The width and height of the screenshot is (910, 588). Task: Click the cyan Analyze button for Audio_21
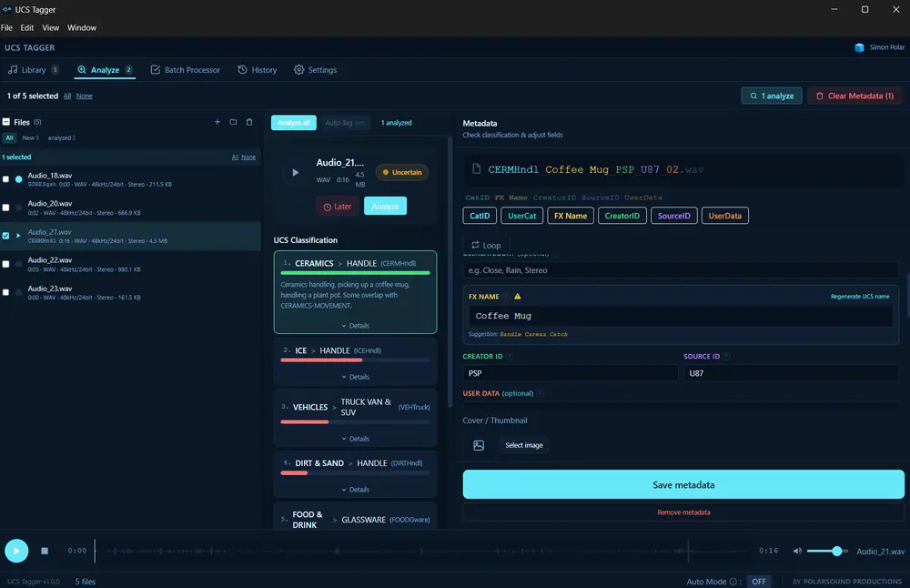(385, 206)
